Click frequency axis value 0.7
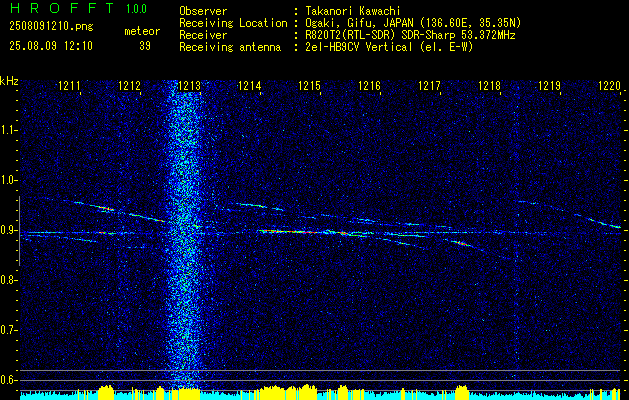This screenshot has width=629, height=400. point(7,330)
